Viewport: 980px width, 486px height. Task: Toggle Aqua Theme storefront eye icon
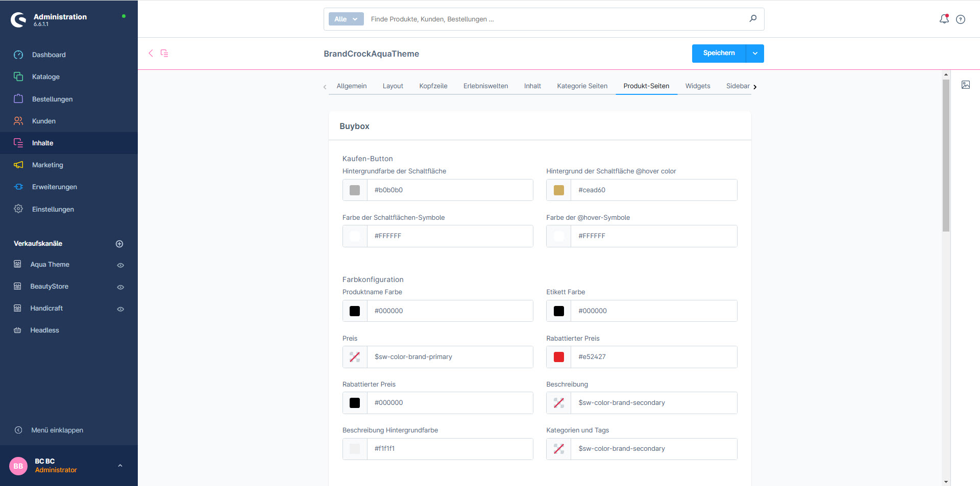[x=120, y=265]
